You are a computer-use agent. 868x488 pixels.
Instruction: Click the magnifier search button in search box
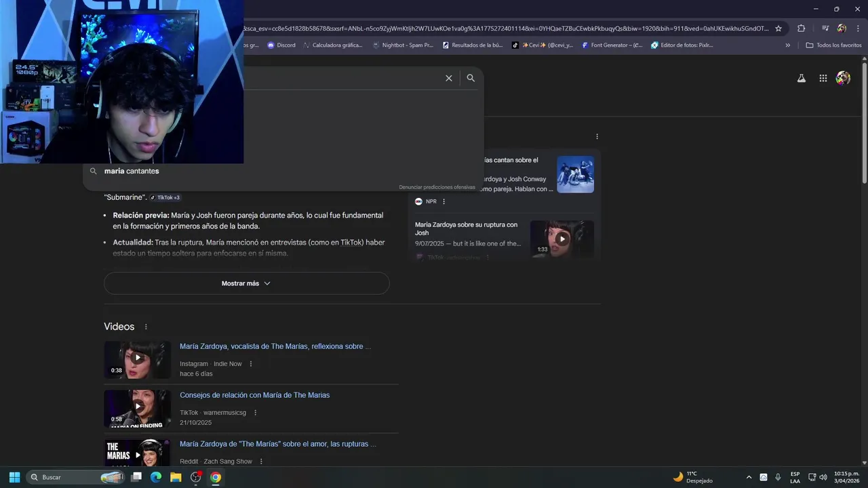tap(471, 78)
